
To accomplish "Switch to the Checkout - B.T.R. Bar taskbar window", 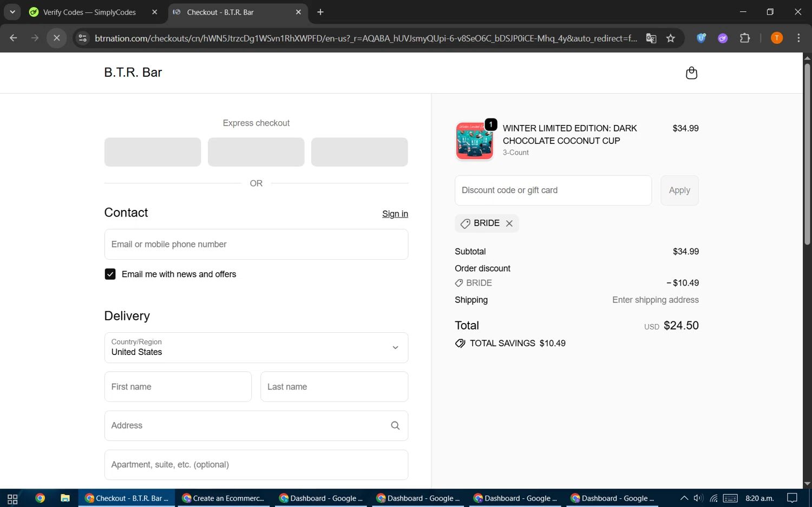I will (127, 498).
